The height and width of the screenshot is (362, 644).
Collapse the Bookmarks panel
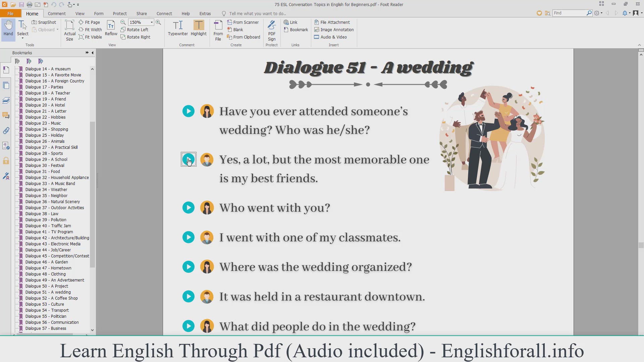(93, 53)
